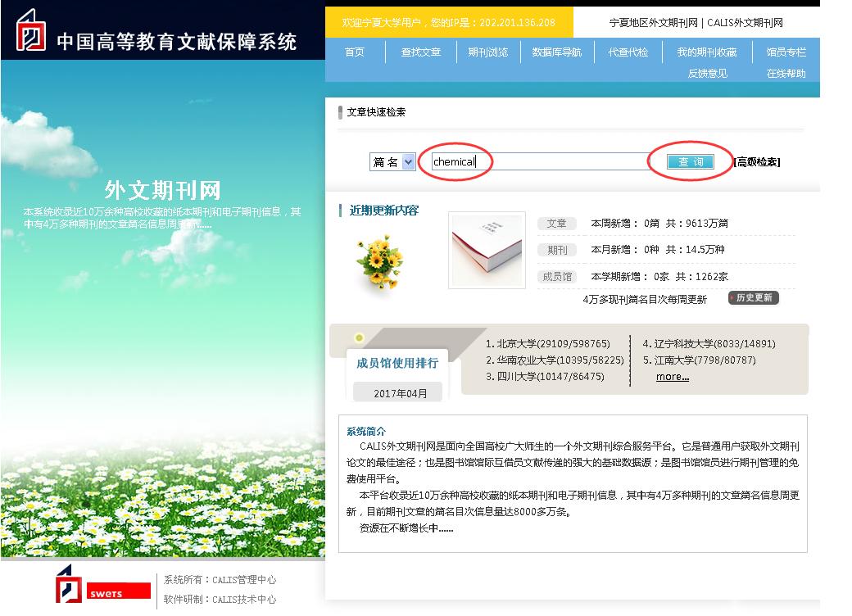Click the search box containing chemical
This screenshot has height=616, width=852.
pyautogui.click(x=540, y=161)
